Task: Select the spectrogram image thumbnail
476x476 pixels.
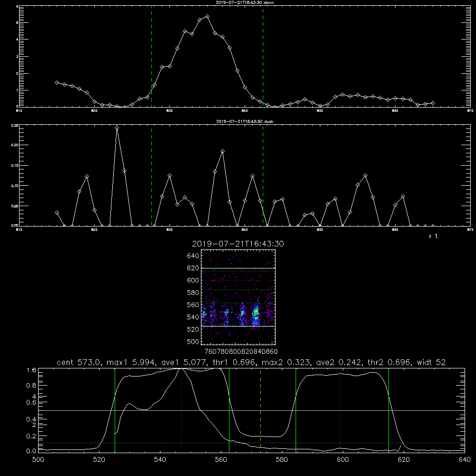Action: (x=238, y=297)
